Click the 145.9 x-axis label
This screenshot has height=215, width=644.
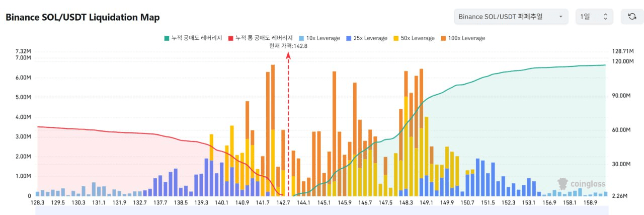(x=345, y=202)
